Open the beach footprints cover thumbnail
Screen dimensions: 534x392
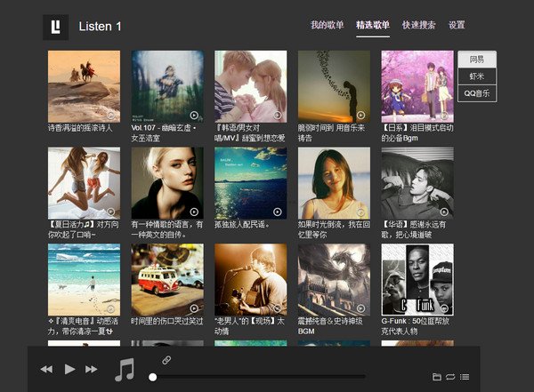pos(85,280)
